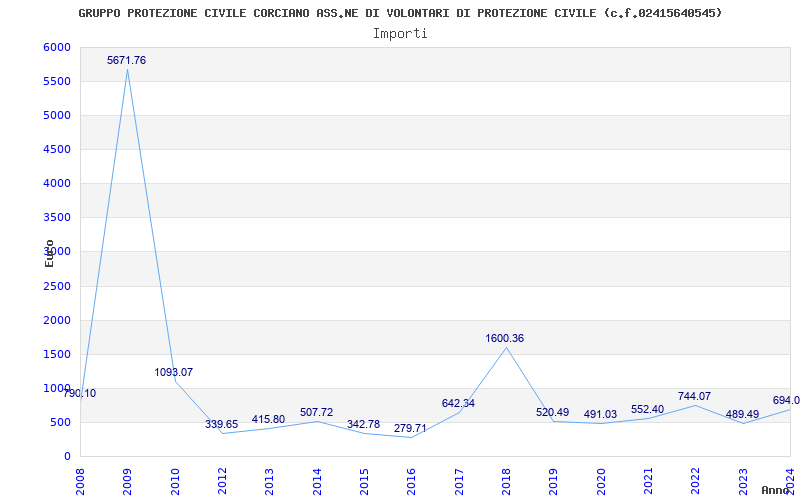Screen dimensions: 800x500
Task: Click the 279.71 data label
Action: tap(410, 428)
